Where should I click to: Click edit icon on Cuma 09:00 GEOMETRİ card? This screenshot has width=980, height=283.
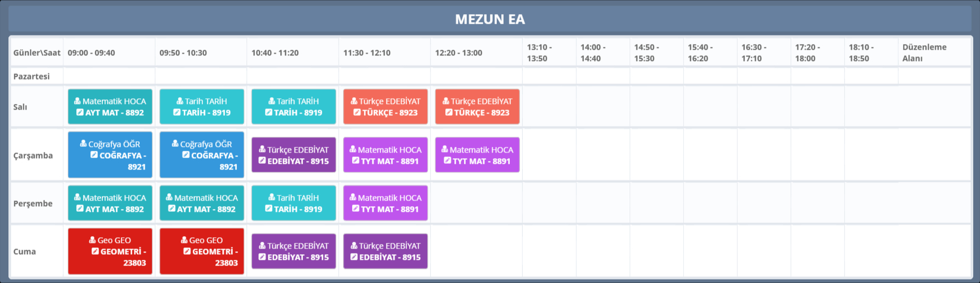(95, 251)
